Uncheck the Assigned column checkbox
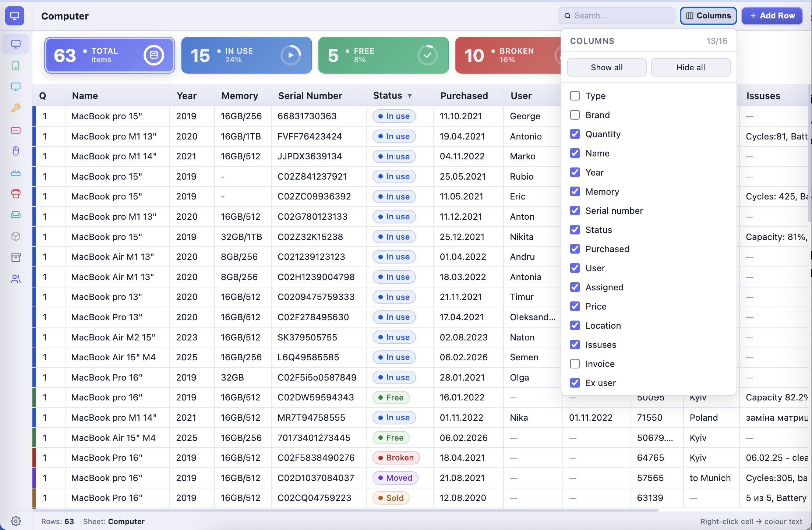 575,287
